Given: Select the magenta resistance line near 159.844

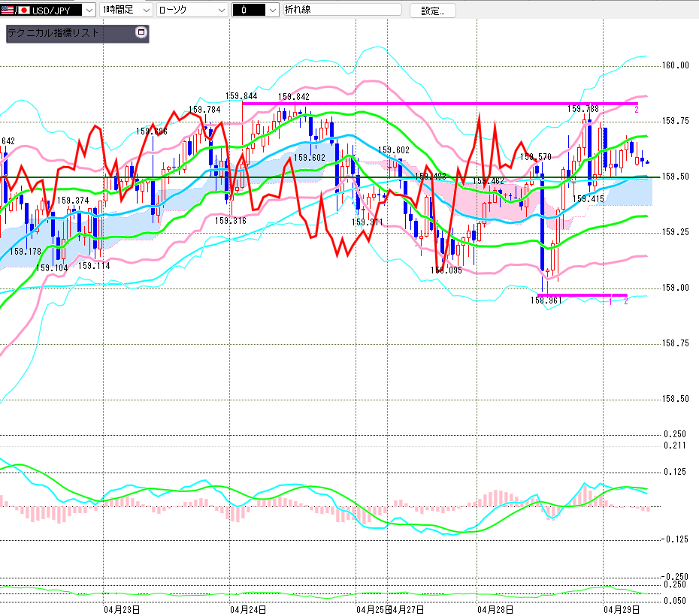Looking at the screenshot, I should point(436,103).
